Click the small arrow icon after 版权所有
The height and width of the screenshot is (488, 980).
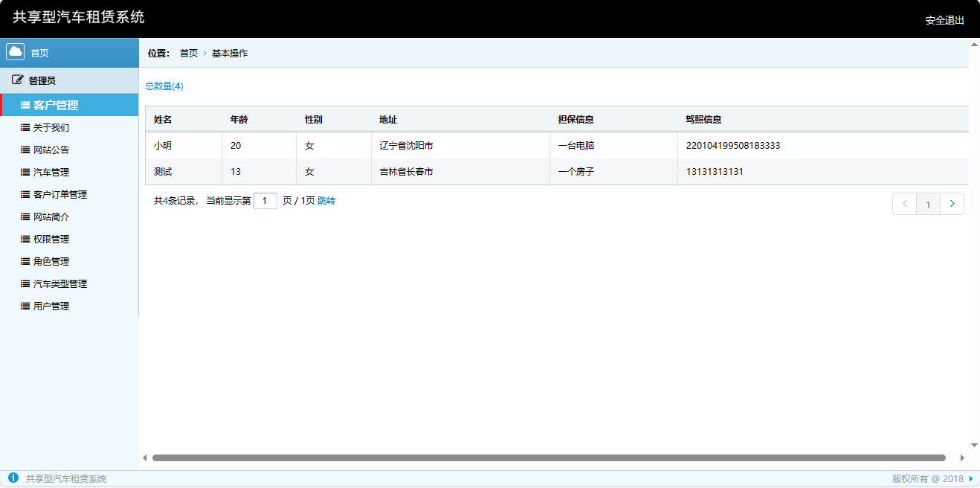tap(970, 478)
